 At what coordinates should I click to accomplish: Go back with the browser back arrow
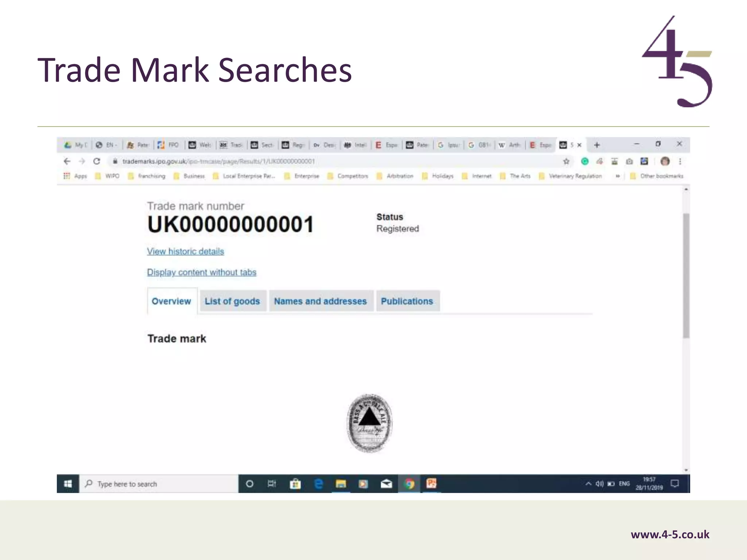pos(67,161)
